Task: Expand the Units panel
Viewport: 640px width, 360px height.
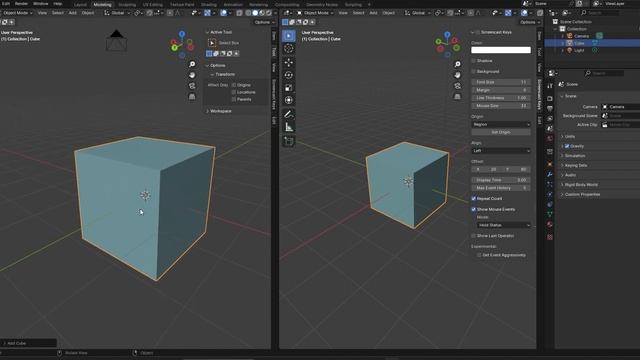Action: [570, 136]
